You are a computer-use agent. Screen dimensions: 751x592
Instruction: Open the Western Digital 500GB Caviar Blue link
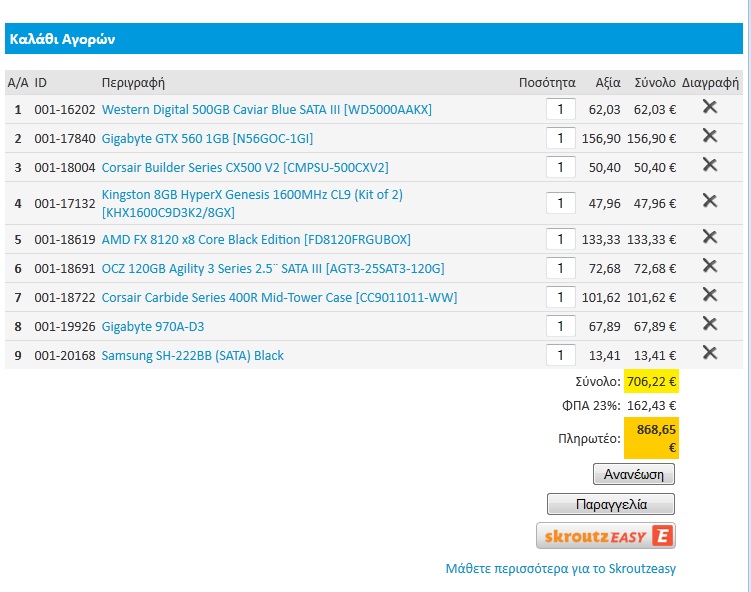(x=267, y=110)
